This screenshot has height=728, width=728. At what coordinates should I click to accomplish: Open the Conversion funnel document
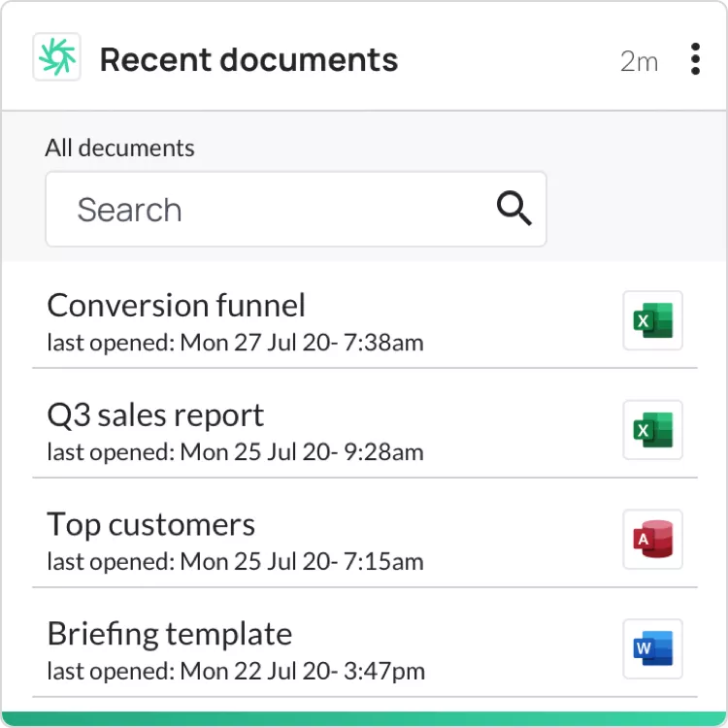coord(177,306)
